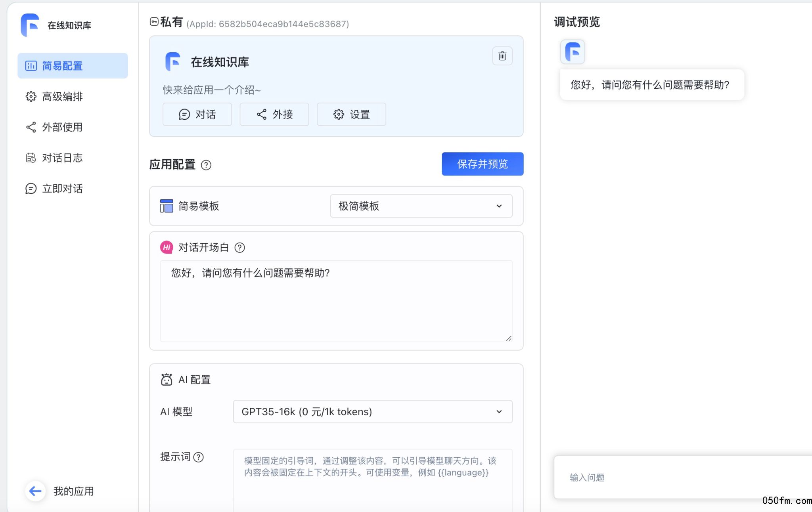This screenshot has height=512, width=812.
Task: Click the trash delete icon in app card
Action: [x=502, y=56]
